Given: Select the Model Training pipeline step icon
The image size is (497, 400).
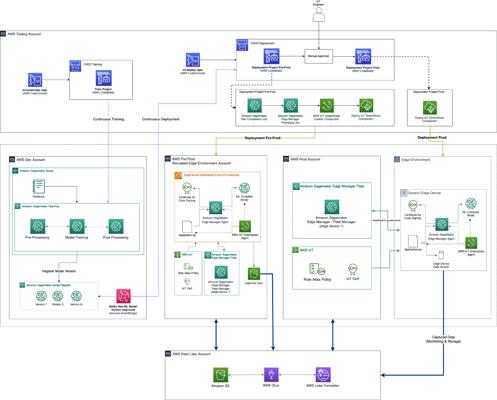Looking at the screenshot, I should click(x=77, y=226).
